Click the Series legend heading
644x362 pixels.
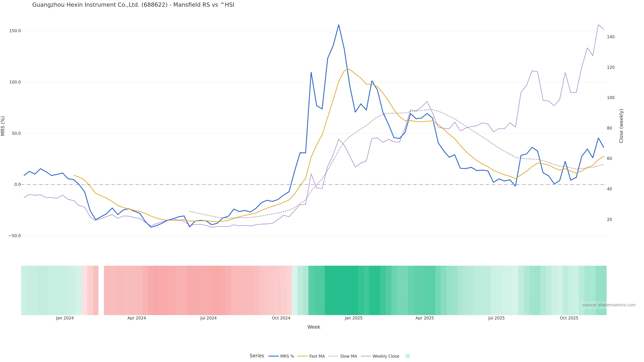(257, 356)
